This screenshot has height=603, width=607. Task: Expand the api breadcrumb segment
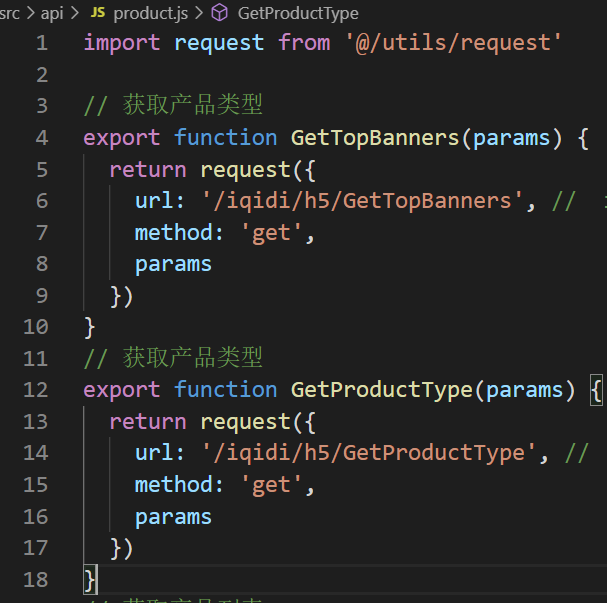click(x=51, y=13)
